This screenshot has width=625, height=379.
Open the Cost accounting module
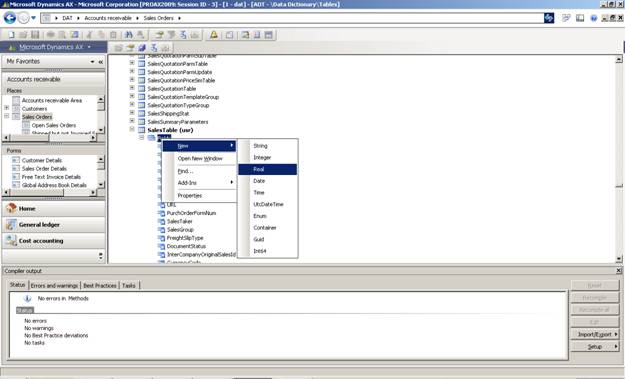pyautogui.click(x=54, y=241)
